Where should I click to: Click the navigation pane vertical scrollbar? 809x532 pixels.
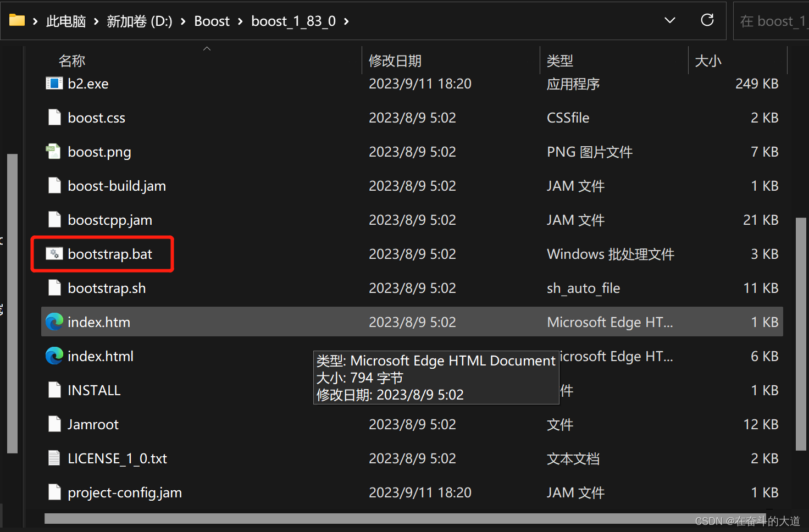(x=12, y=303)
